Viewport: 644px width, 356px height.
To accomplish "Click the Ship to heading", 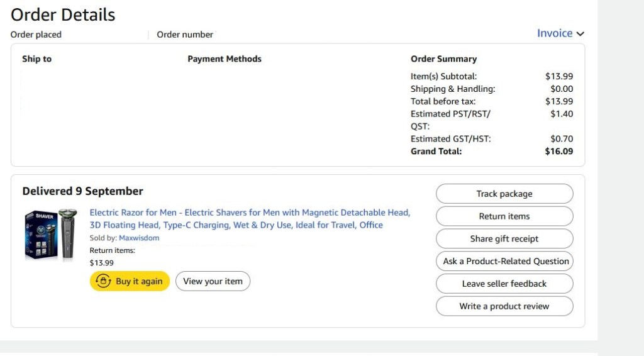I will pyautogui.click(x=37, y=59).
